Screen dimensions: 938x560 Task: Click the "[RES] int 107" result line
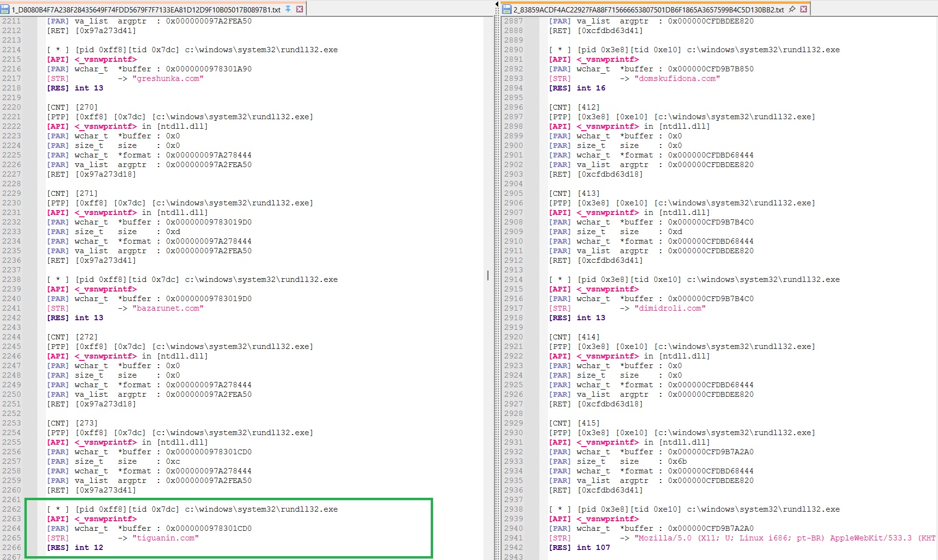pyautogui.click(x=580, y=548)
